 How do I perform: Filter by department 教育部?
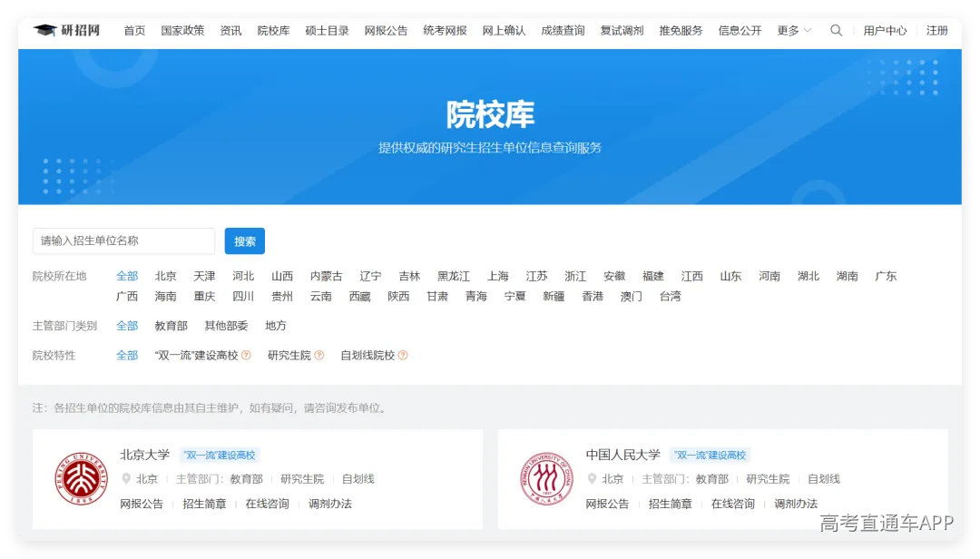point(171,325)
